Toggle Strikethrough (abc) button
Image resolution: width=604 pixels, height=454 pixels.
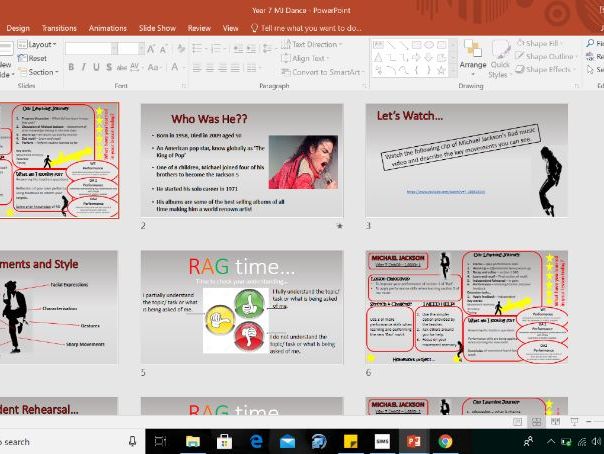(122, 68)
